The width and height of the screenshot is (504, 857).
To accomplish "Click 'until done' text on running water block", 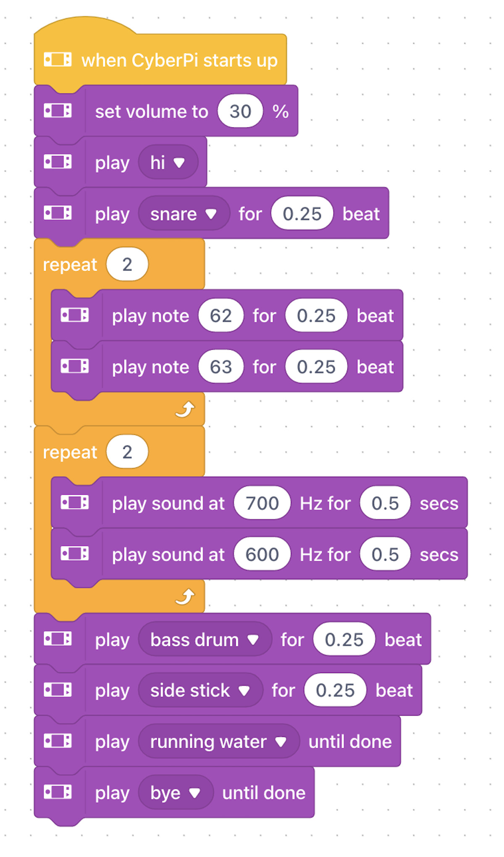I will 350,742.
